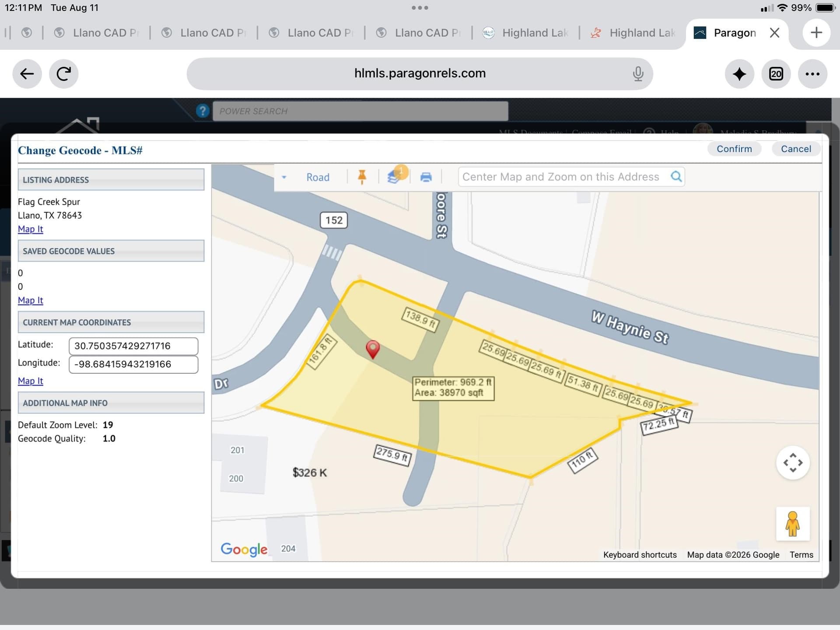Open the map layers button
The width and height of the screenshot is (840, 630).
[x=395, y=176]
